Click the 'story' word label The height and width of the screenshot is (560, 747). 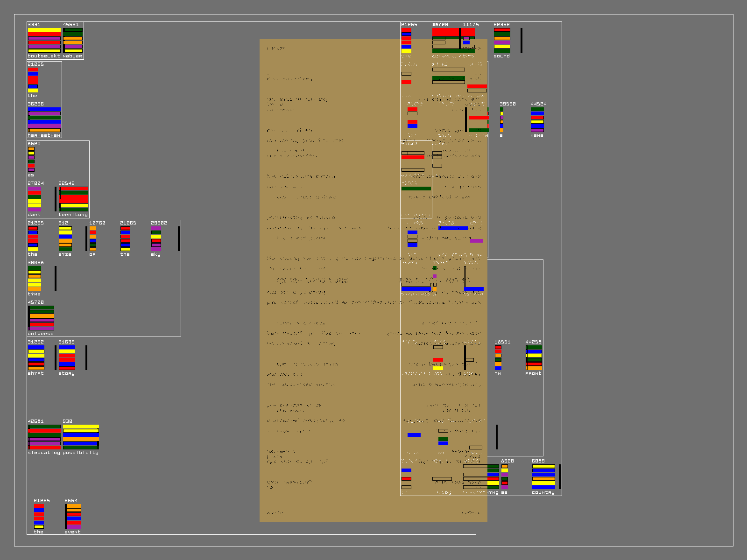(x=66, y=373)
